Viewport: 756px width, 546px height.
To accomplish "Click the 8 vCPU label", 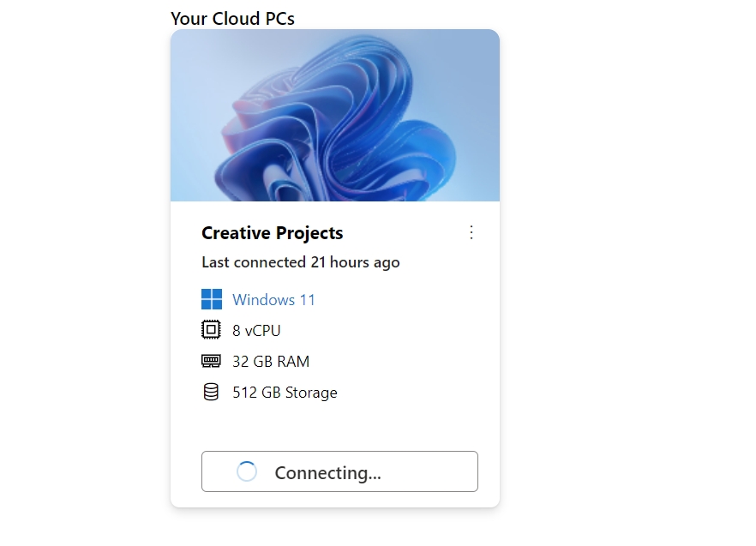I will click(256, 330).
